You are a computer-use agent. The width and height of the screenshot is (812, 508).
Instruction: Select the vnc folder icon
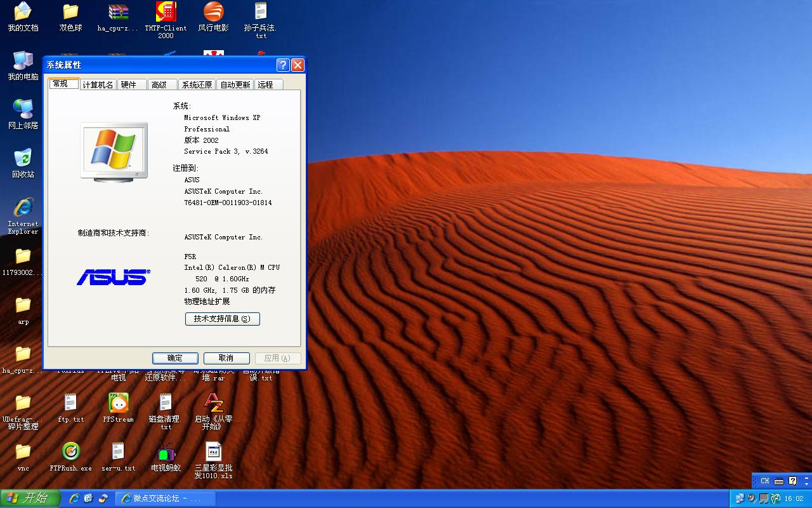pos(23,457)
